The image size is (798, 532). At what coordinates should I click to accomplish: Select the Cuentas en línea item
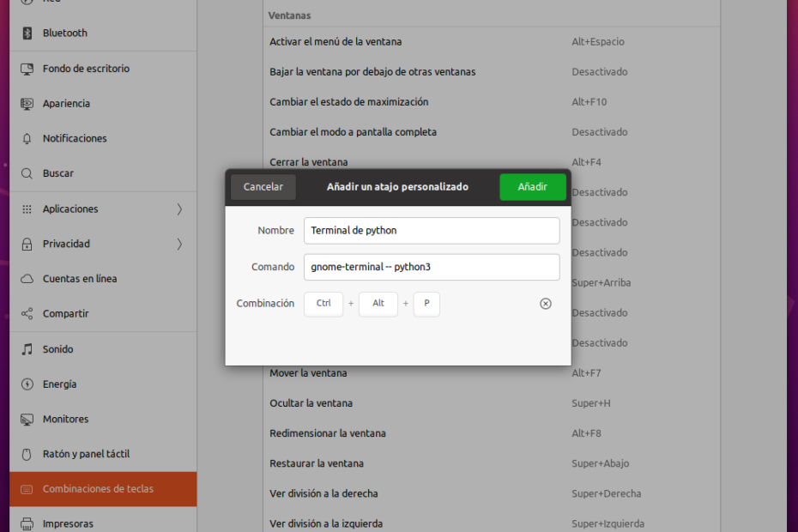(80, 279)
